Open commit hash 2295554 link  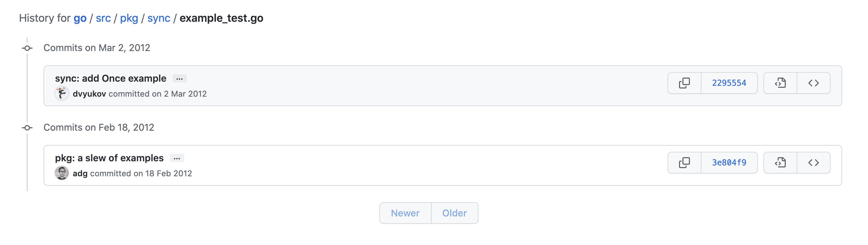point(729,83)
